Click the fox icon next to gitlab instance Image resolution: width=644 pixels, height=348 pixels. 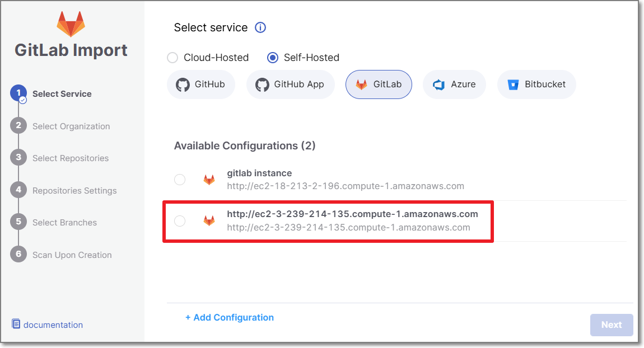click(x=209, y=180)
